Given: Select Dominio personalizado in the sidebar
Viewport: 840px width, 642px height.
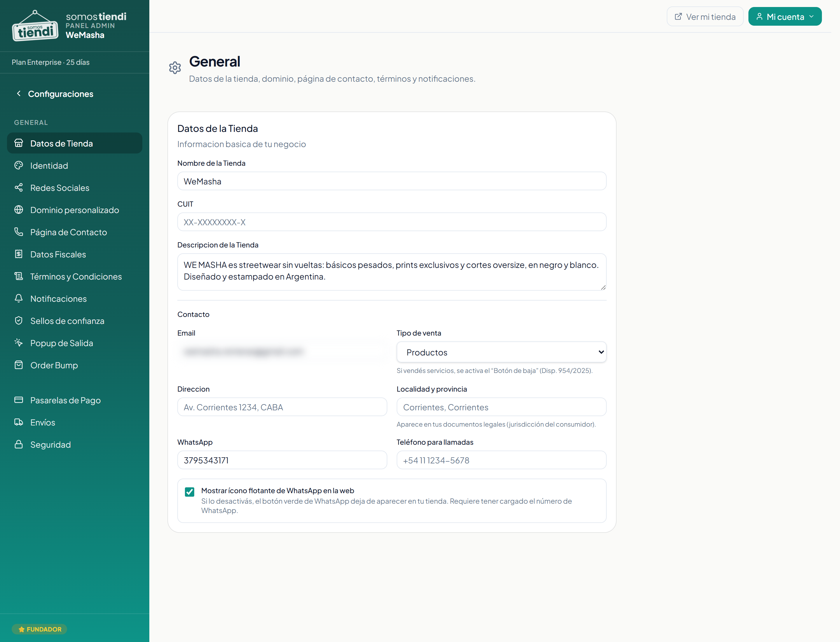Looking at the screenshot, I should [x=75, y=210].
